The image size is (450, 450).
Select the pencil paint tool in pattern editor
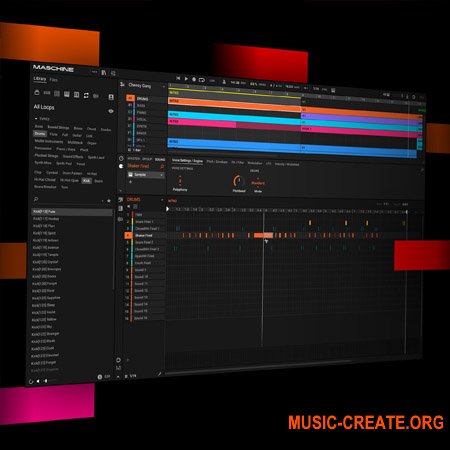pos(159,374)
